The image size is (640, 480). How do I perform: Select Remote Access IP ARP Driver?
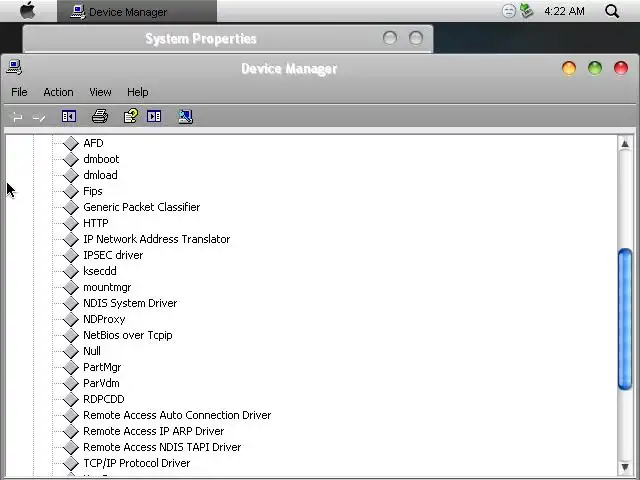153,431
